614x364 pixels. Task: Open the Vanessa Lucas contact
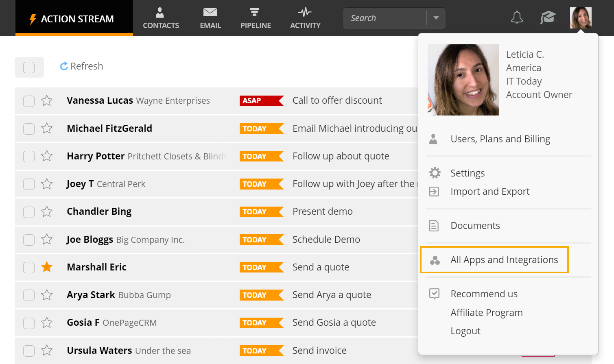(x=100, y=100)
